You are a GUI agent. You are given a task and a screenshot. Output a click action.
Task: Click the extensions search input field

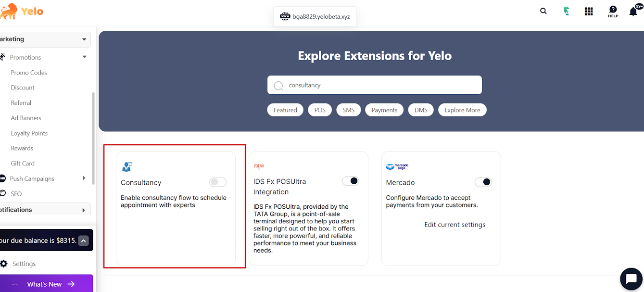point(375,85)
